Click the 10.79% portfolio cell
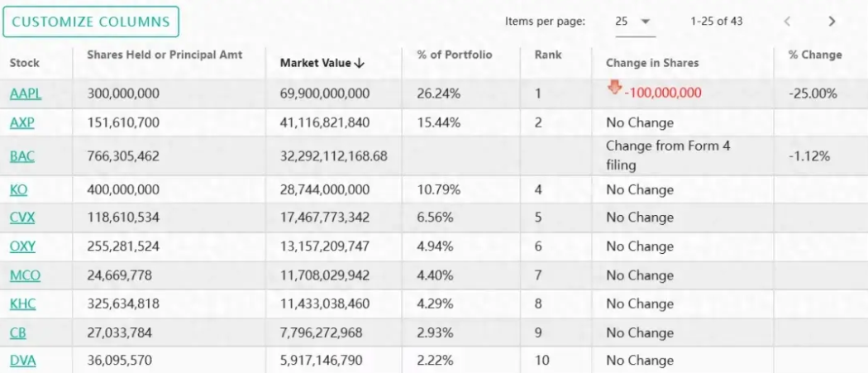The height and width of the screenshot is (373, 868). (x=438, y=190)
